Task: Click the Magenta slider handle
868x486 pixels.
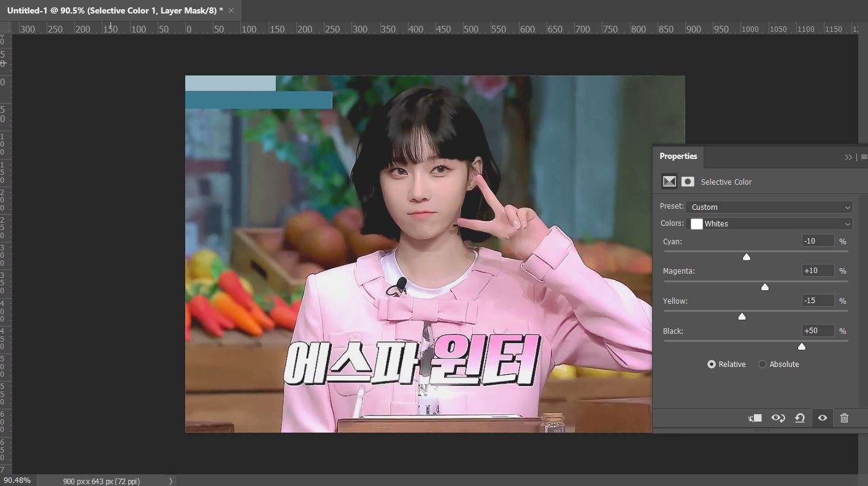Action: [765, 287]
